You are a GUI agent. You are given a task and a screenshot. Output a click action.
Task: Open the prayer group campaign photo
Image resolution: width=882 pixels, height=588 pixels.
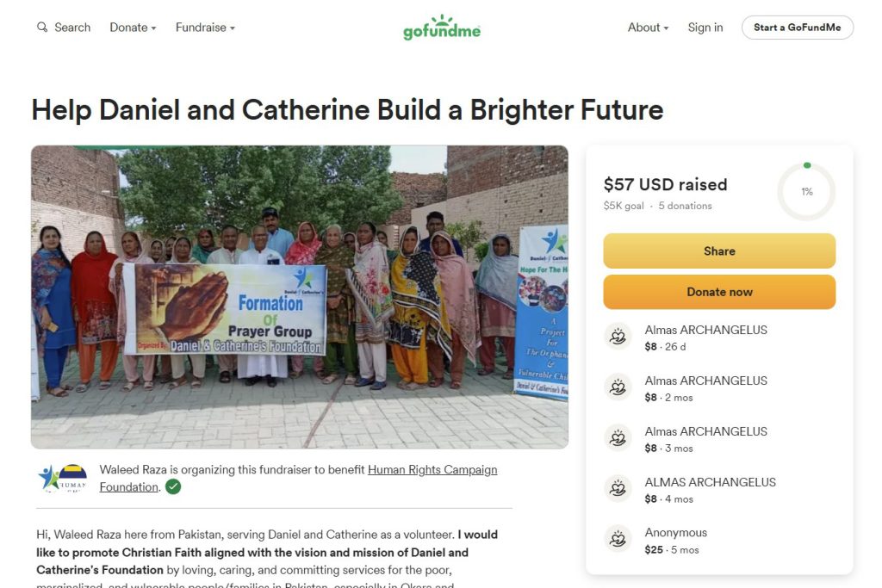pyautogui.click(x=299, y=297)
